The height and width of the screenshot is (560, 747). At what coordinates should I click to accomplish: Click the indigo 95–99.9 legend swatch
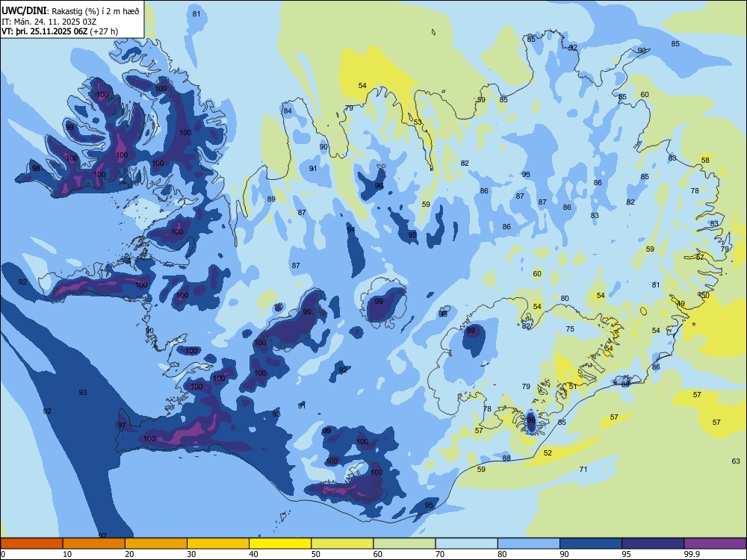[x=653, y=544]
